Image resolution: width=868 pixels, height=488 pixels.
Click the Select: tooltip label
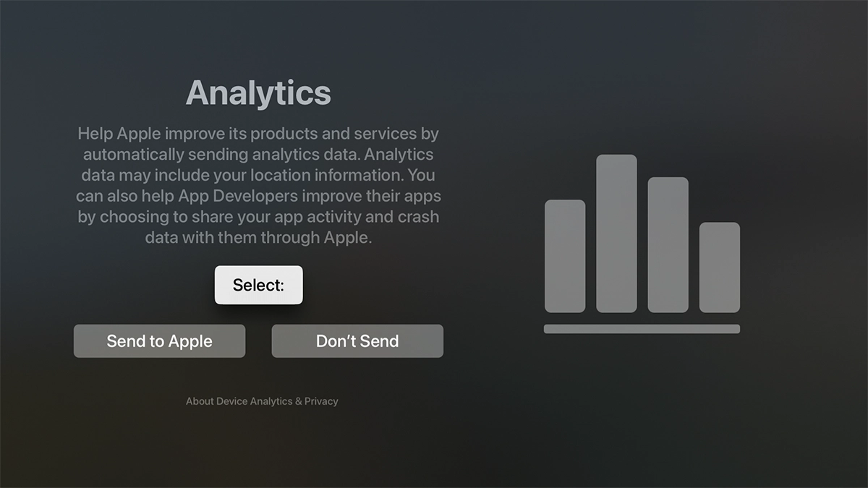coord(258,285)
